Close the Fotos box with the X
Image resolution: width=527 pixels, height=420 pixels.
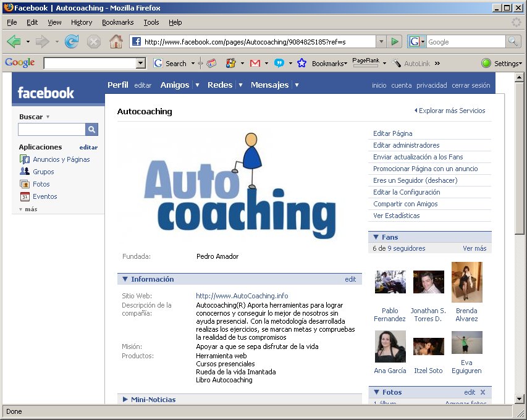click(483, 392)
